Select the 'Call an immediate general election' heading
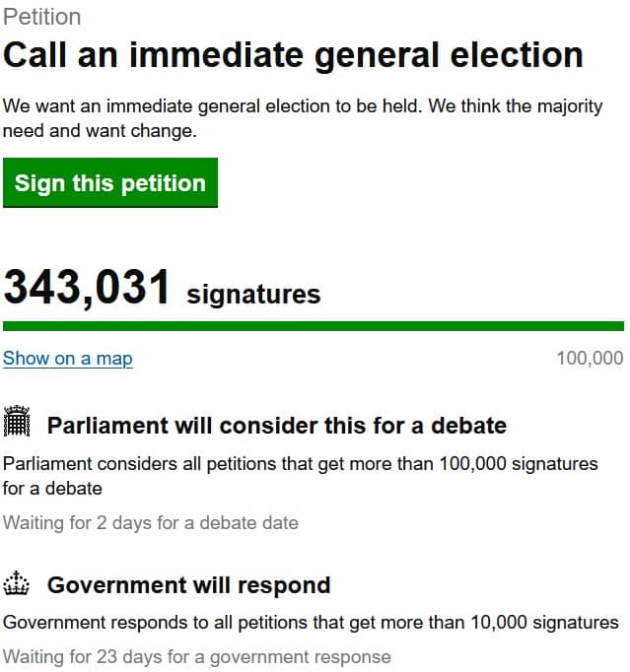 (x=293, y=55)
